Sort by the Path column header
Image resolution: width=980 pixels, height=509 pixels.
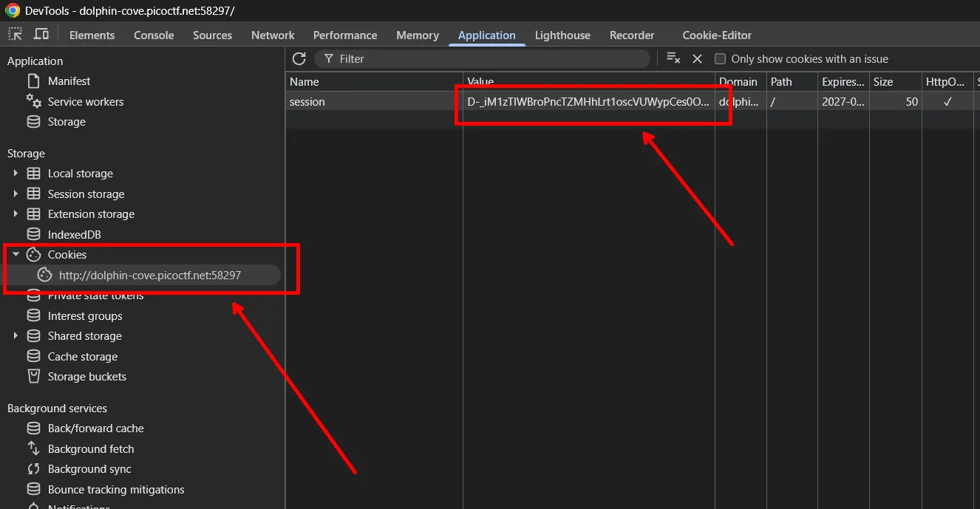792,81
